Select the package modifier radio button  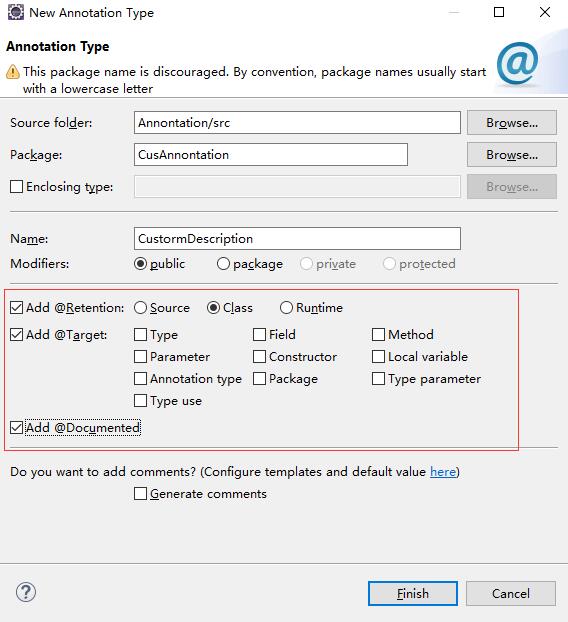(223, 264)
